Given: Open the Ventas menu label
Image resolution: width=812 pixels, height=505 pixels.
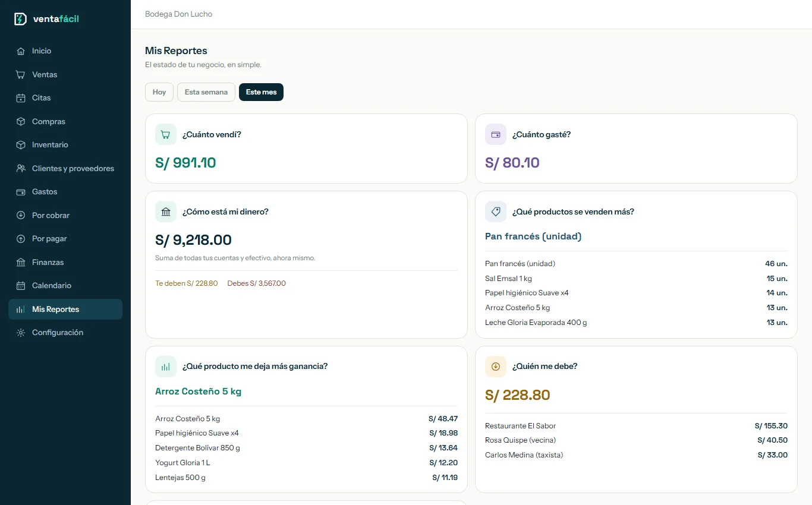Looking at the screenshot, I should 45,75.
